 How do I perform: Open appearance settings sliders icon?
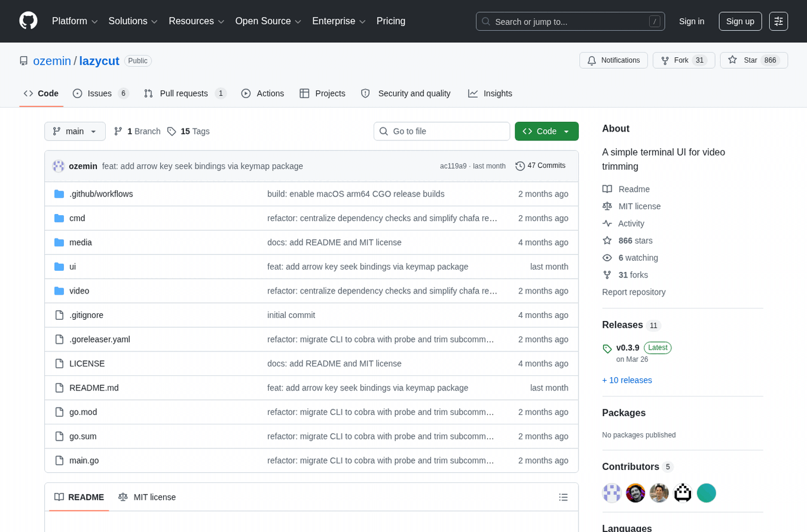778,22
